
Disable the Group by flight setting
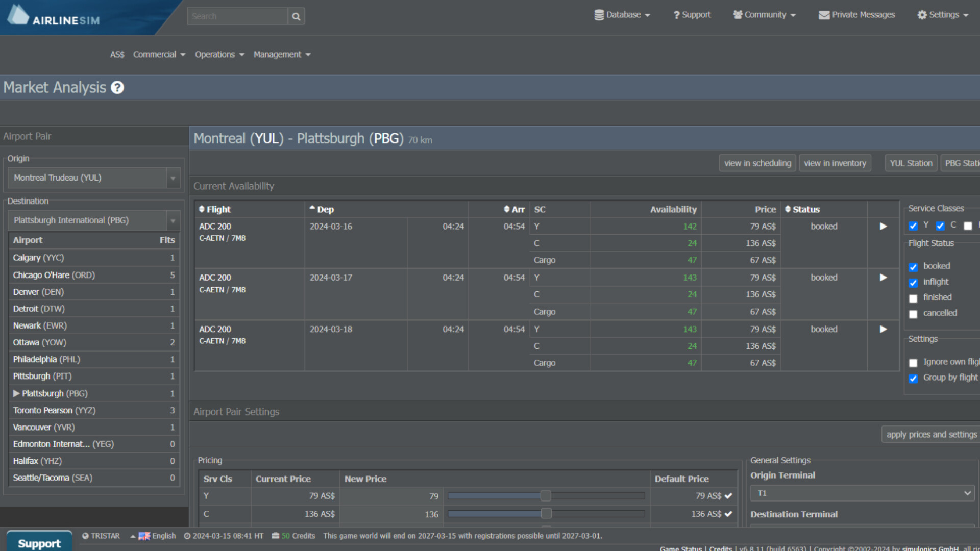pyautogui.click(x=913, y=379)
